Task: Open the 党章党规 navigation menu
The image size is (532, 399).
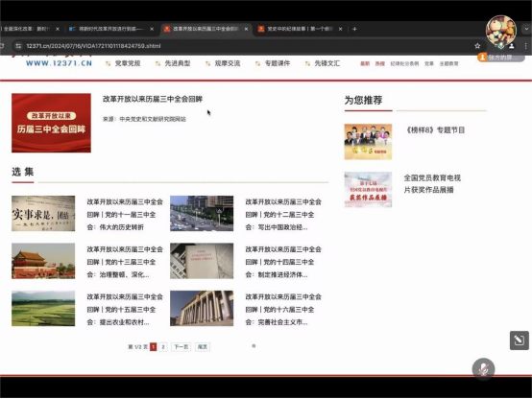Action: (127, 63)
